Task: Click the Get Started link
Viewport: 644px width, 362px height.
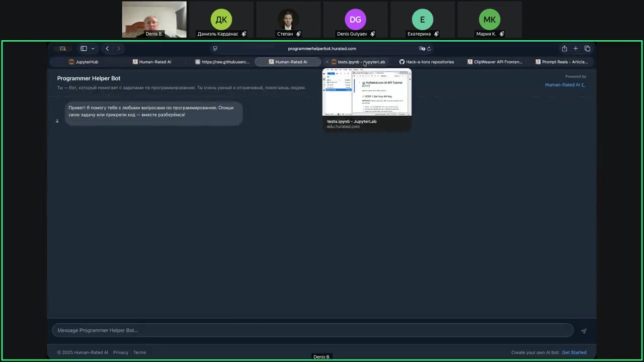Action: coord(574,352)
